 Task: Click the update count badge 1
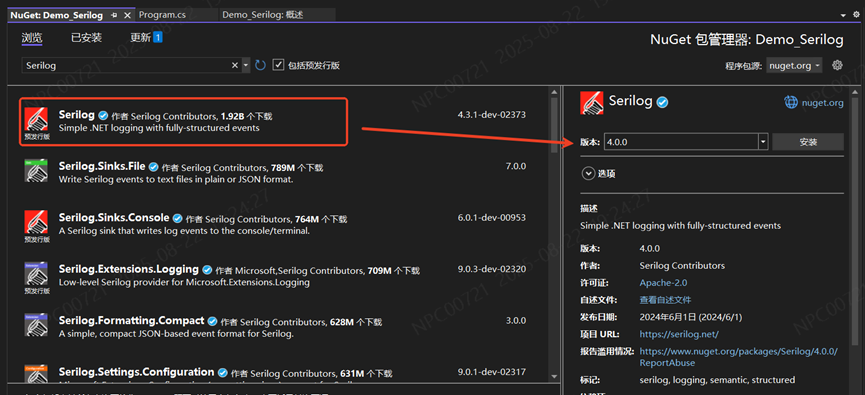point(158,38)
